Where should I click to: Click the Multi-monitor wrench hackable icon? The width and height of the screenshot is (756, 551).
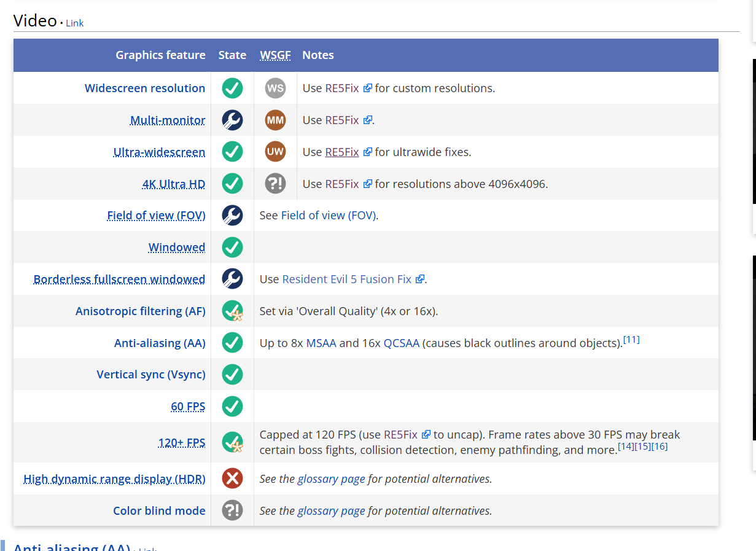(x=232, y=120)
